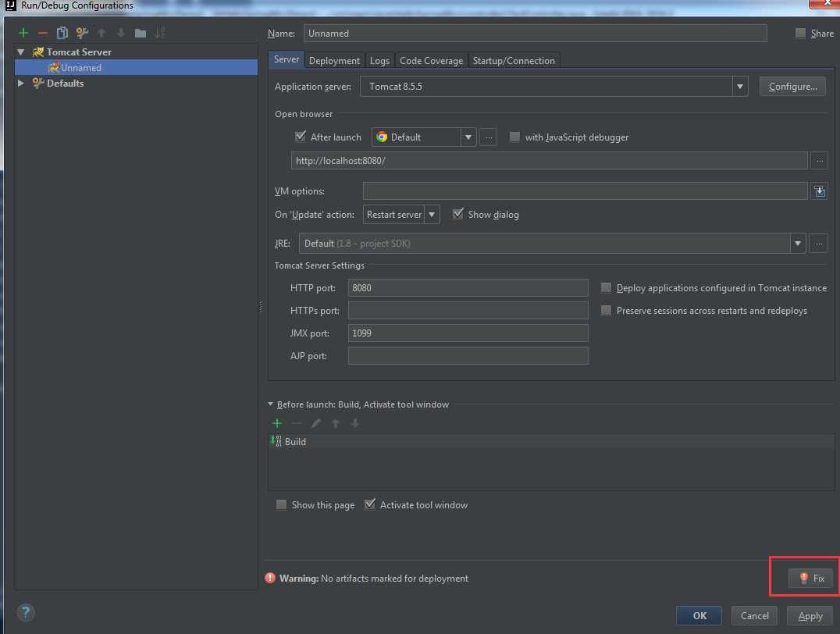Click the HTTP port field
The width and height of the screenshot is (840, 634).
[468, 288]
